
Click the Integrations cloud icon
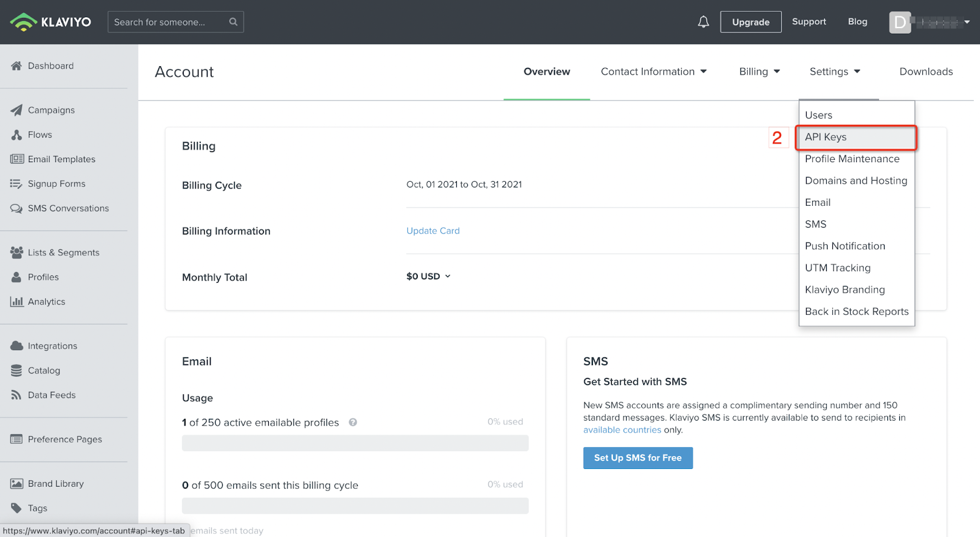pyautogui.click(x=17, y=346)
